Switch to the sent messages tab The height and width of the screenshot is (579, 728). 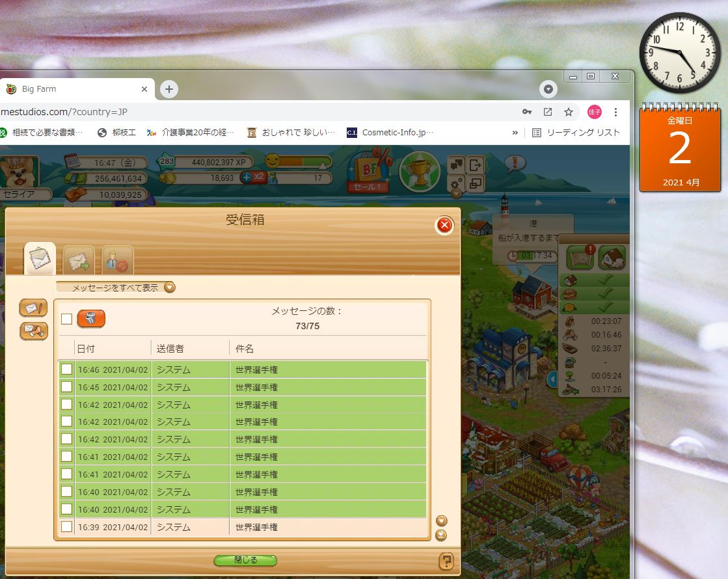coord(79,260)
